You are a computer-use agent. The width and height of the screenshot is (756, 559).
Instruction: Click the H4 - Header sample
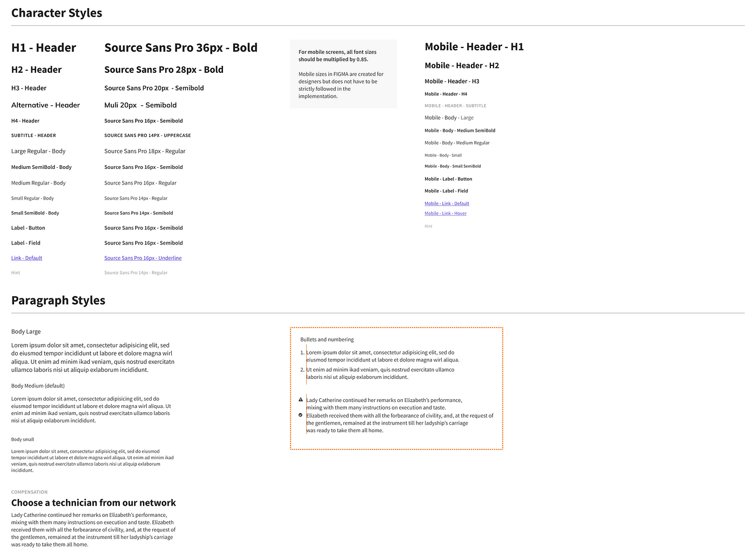(x=25, y=121)
